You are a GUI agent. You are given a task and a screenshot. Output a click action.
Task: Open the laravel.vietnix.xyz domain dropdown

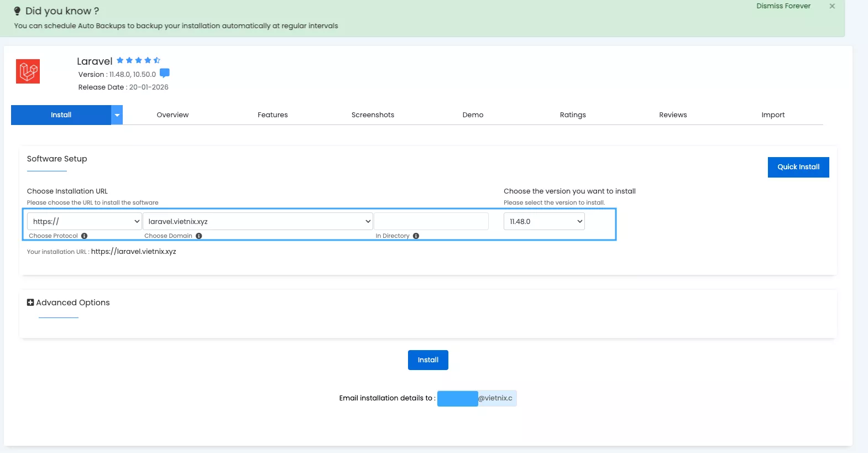click(258, 221)
